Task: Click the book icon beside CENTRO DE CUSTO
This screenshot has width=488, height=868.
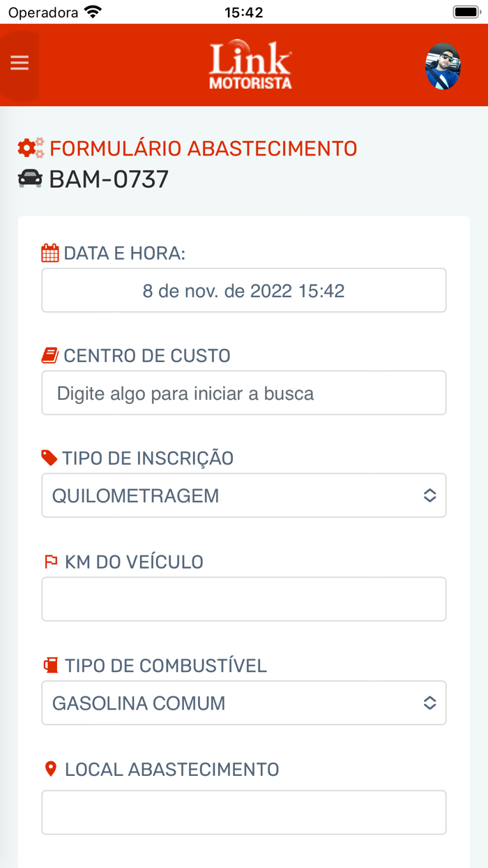Action: (x=49, y=356)
